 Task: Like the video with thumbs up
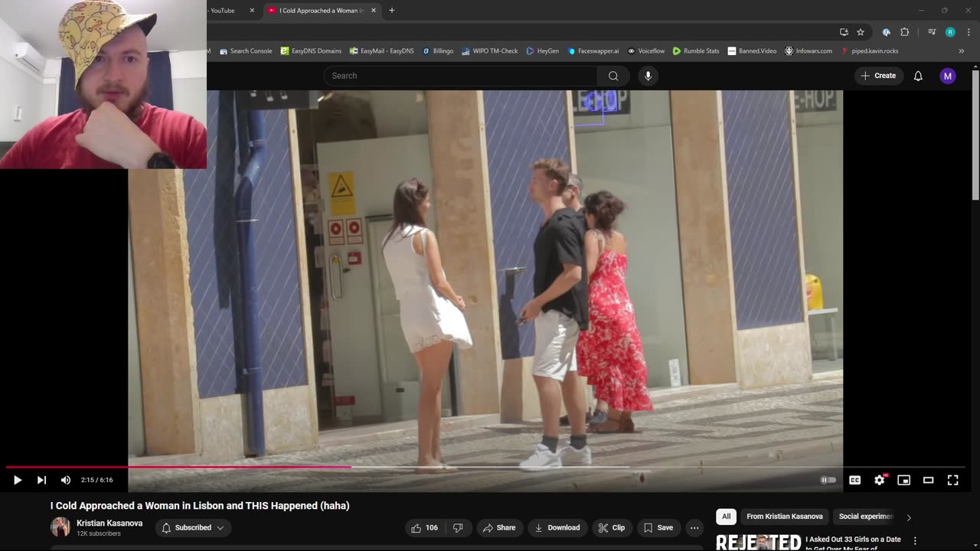pos(424,527)
